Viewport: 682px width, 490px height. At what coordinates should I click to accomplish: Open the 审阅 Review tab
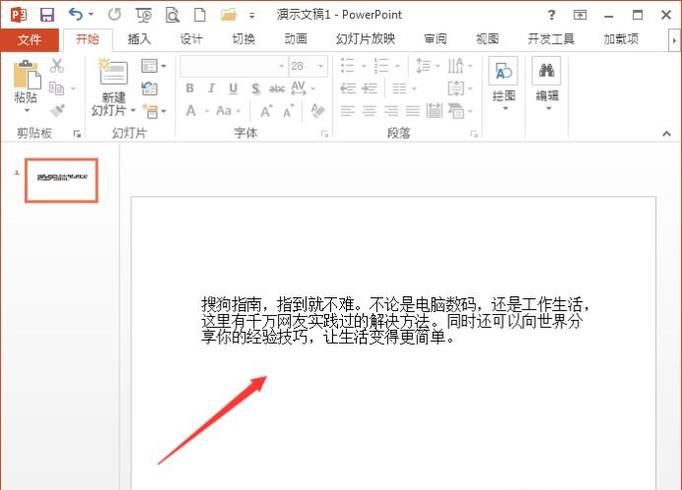pos(435,39)
